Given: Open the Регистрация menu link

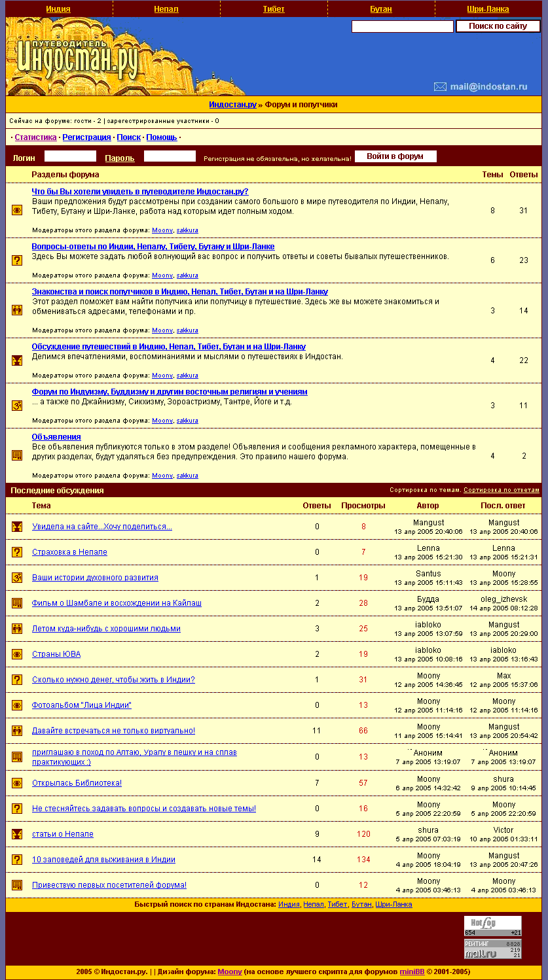Looking at the screenshot, I should [x=86, y=137].
